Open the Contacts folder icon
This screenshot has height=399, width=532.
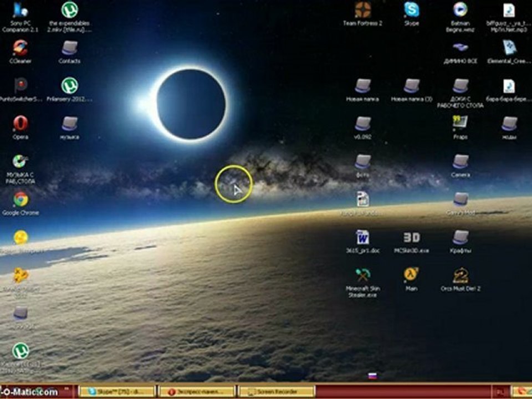(70, 48)
